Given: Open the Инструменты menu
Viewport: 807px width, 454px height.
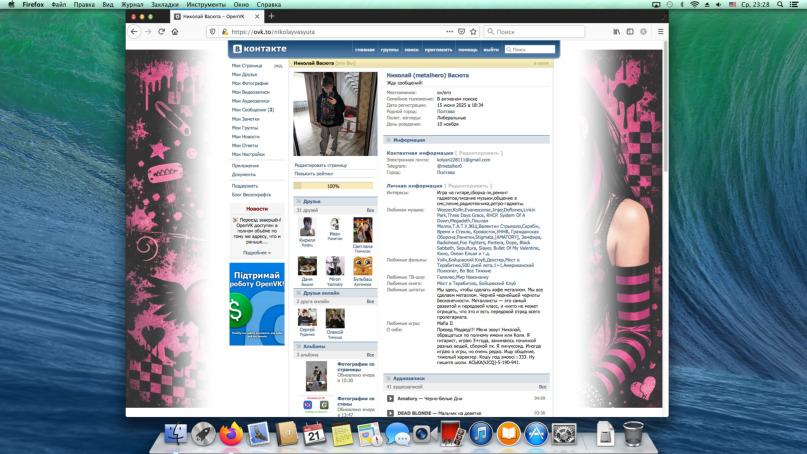Looking at the screenshot, I should click(206, 4).
